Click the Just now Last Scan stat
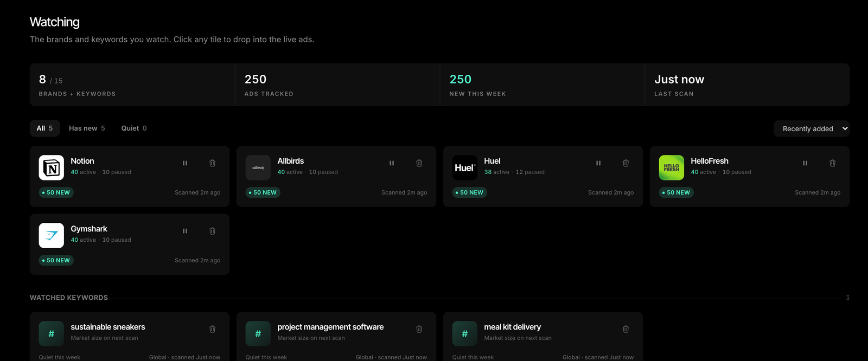 pyautogui.click(x=748, y=85)
